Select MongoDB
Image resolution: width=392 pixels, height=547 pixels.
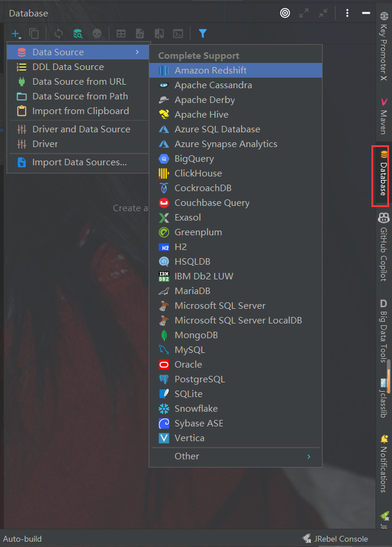click(236, 335)
